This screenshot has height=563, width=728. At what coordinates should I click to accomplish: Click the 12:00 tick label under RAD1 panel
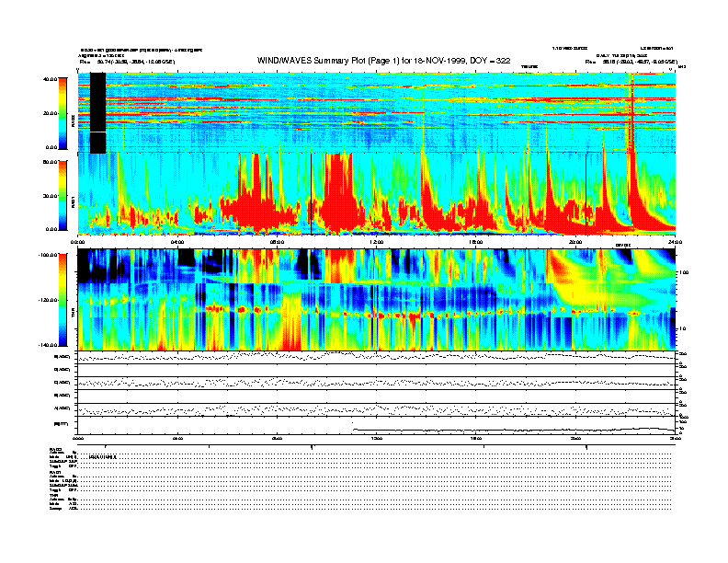tap(377, 242)
